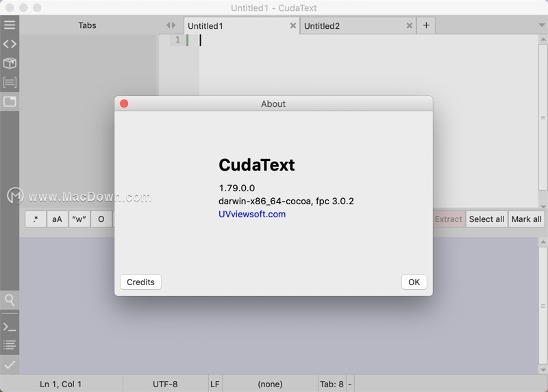Show the Output list icon

pyautogui.click(x=10, y=345)
